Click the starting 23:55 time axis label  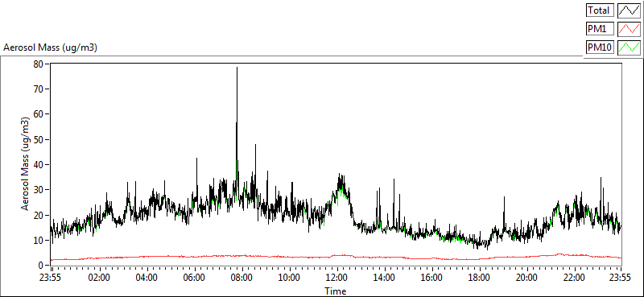(50, 278)
